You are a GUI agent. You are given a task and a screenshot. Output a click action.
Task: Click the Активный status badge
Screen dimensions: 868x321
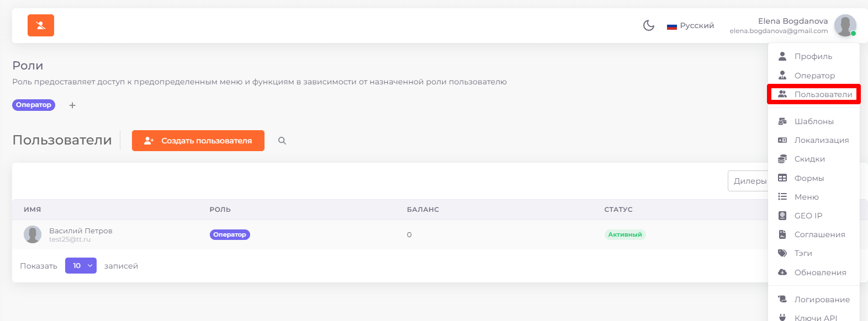(x=625, y=234)
